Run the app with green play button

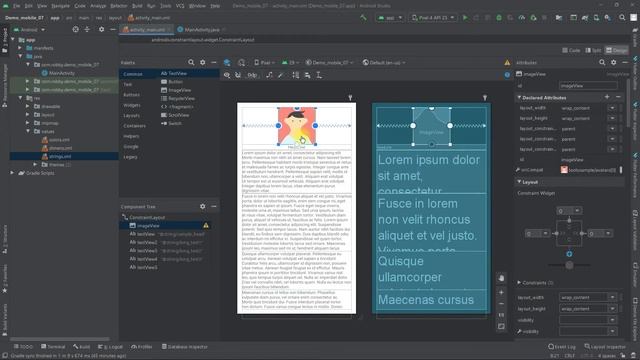pos(465,18)
